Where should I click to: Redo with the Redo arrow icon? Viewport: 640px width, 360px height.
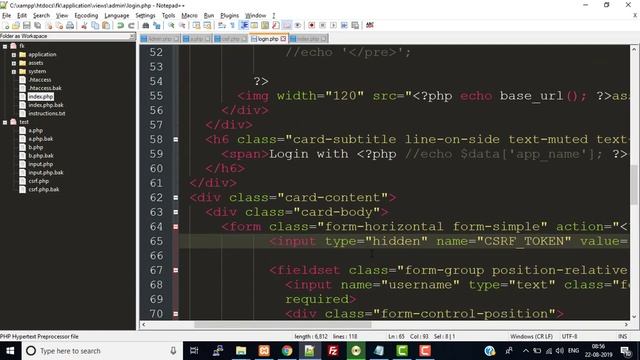point(131,25)
